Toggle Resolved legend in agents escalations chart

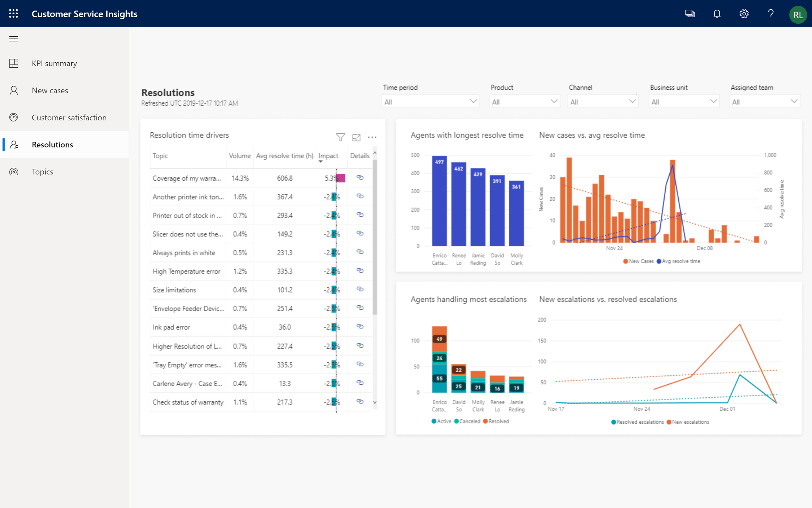click(x=496, y=421)
